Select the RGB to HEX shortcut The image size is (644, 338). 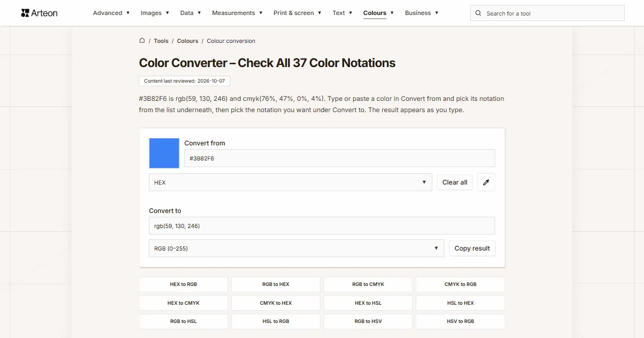click(x=276, y=284)
